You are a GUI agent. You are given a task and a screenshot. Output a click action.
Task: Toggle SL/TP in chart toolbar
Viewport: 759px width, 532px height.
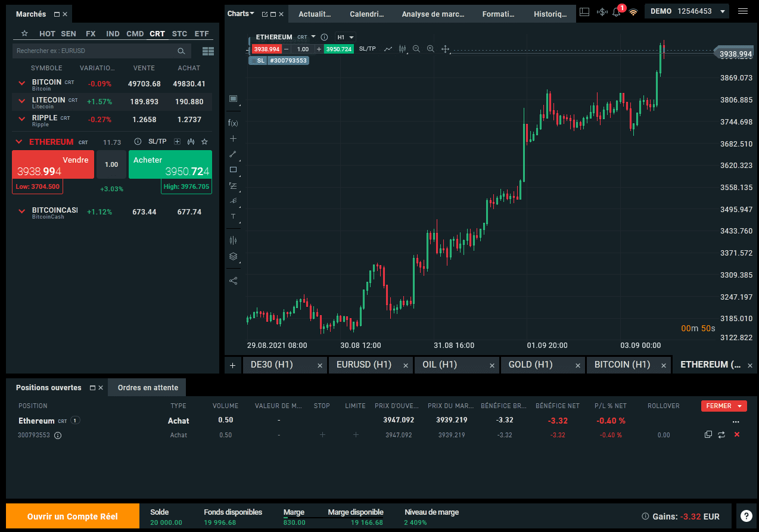click(x=368, y=49)
